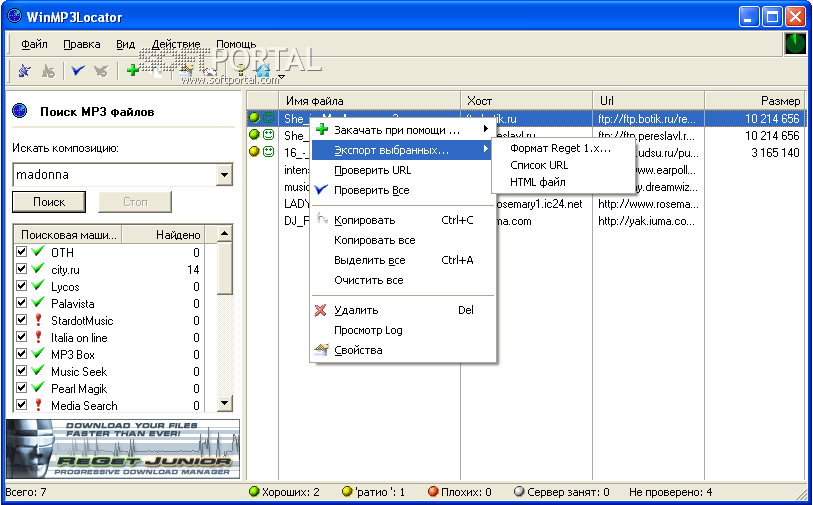Uncheck the Italia on line checkbox

[21, 338]
